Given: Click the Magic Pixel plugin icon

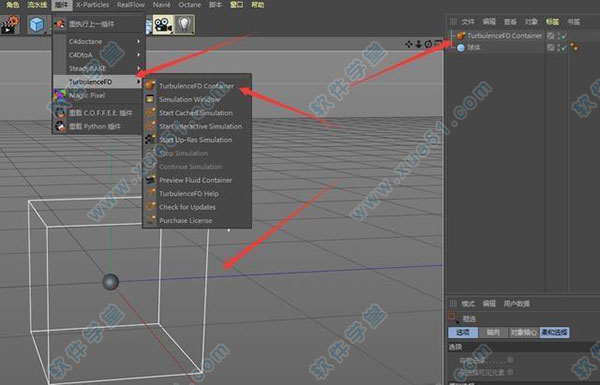Looking at the screenshot, I should point(60,95).
